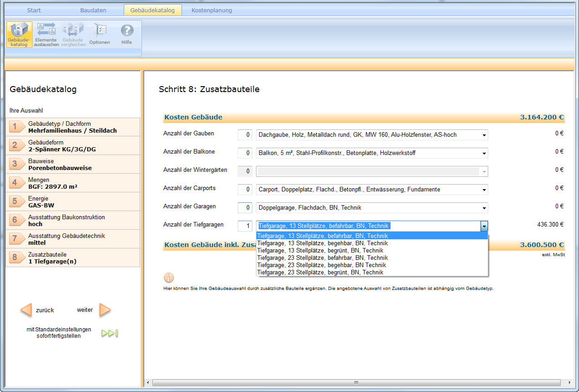Choose Tiefgarage 13 Stellplätze begehbar option

coord(323,243)
